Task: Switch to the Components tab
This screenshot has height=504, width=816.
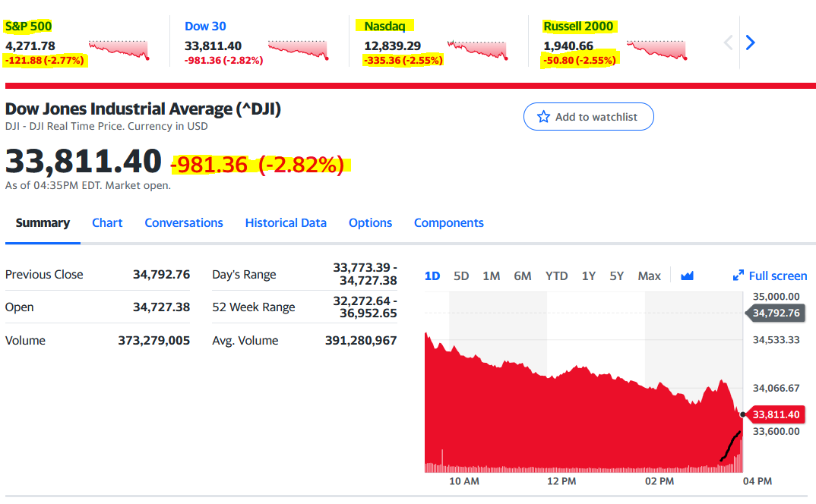Action: [448, 223]
